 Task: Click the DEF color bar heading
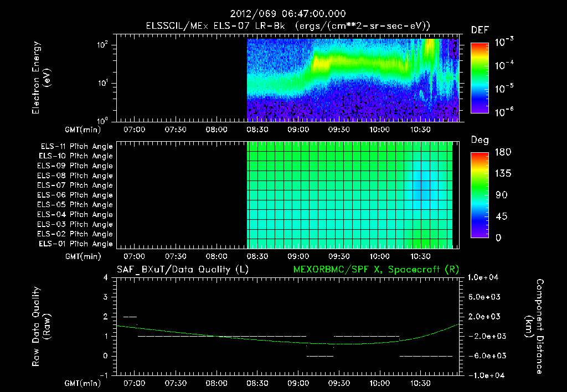tap(480, 30)
